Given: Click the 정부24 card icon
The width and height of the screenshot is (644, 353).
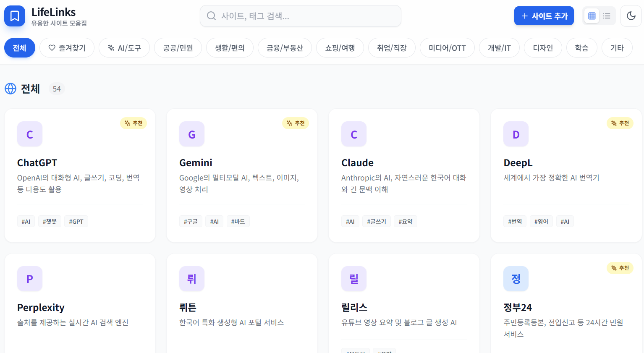Looking at the screenshot, I should pos(516,279).
